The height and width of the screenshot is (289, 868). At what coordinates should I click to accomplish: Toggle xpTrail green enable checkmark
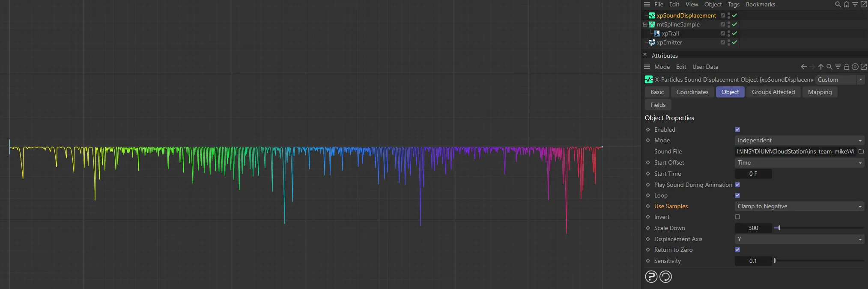tap(734, 33)
